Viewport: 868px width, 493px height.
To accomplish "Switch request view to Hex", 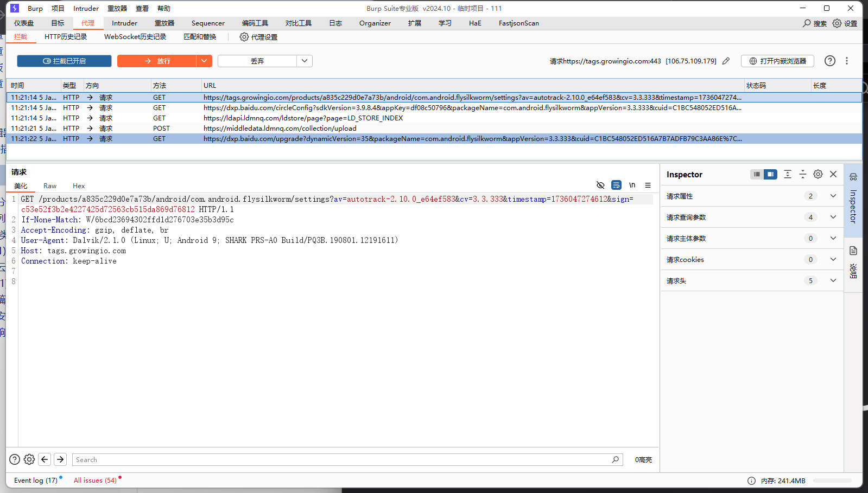I will coord(79,185).
